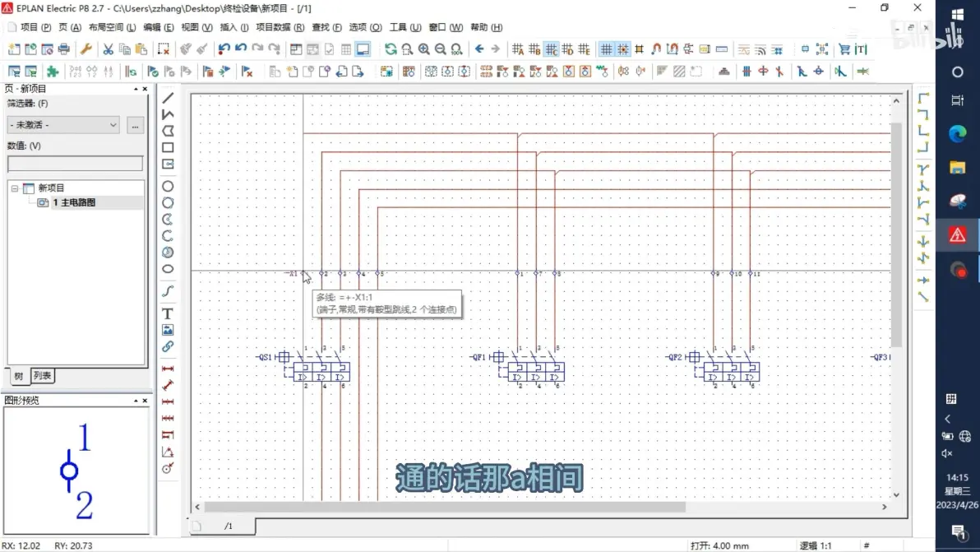Viewport: 980px width, 552px height.
Task: Click the -QF1 breaker label in schematic
Action: coord(478,358)
